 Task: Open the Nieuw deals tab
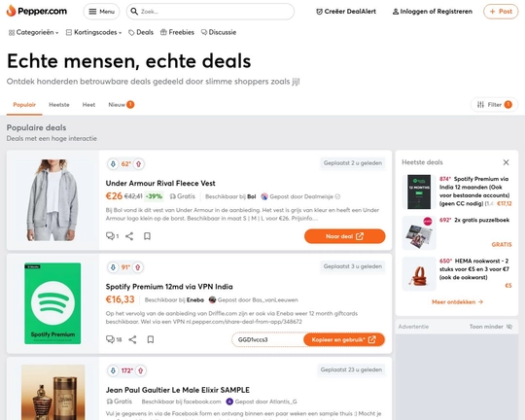(121, 105)
